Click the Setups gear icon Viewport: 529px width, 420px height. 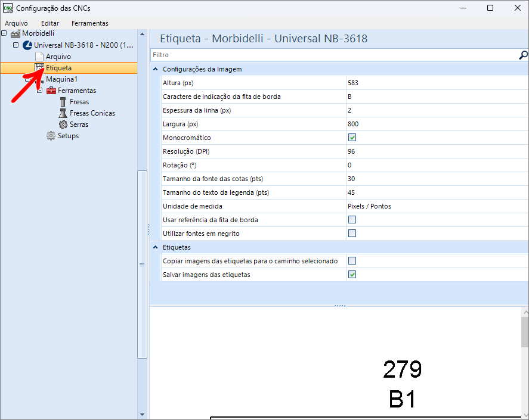coord(51,136)
